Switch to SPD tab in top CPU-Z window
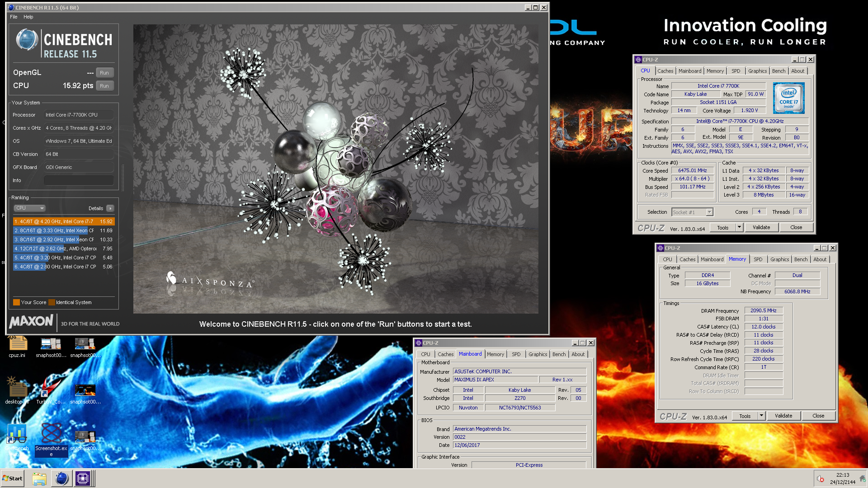868x488 pixels. pyautogui.click(x=736, y=71)
